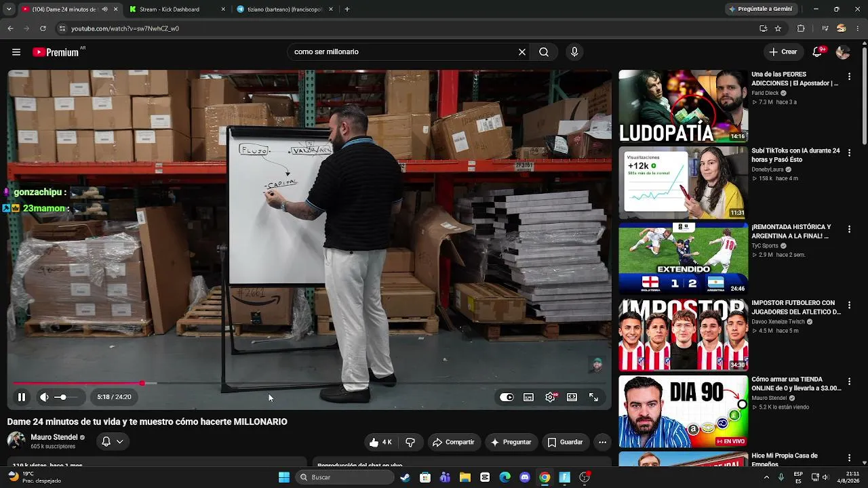Screen dimensions: 868x488
Task: Save video with Guardar
Action: pos(566,442)
